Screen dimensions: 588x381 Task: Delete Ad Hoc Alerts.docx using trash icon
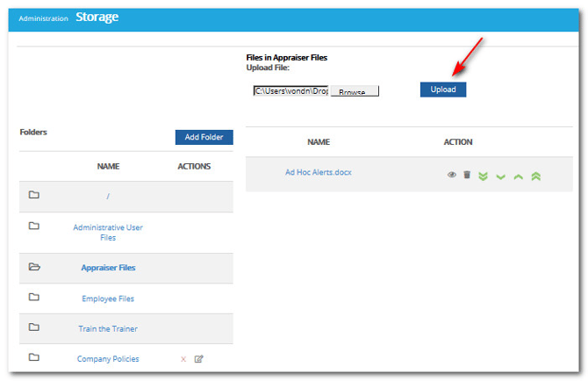click(467, 176)
